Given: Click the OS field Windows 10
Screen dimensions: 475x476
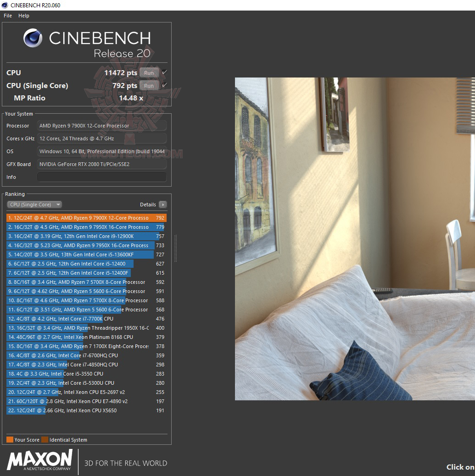Looking at the screenshot, I should (x=102, y=151).
